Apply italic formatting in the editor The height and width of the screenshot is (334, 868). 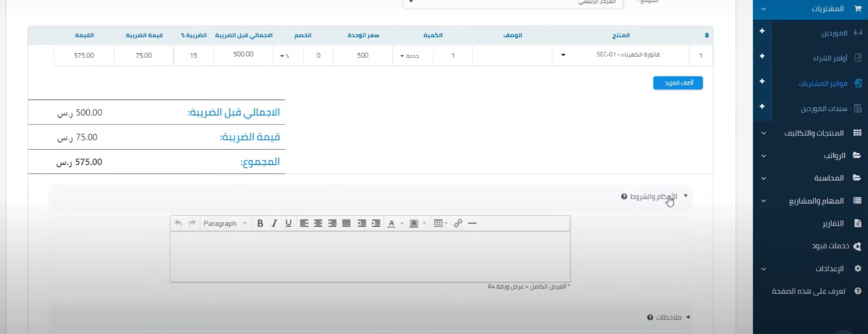click(x=275, y=224)
